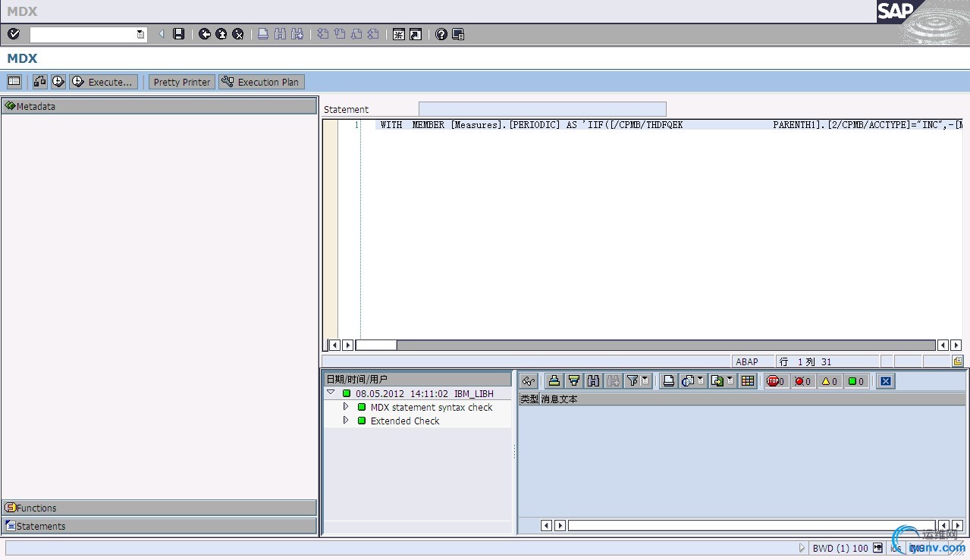The height and width of the screenshot is (560, 970).
Task: Click the First Page icon
Action: tap(323, 34)
